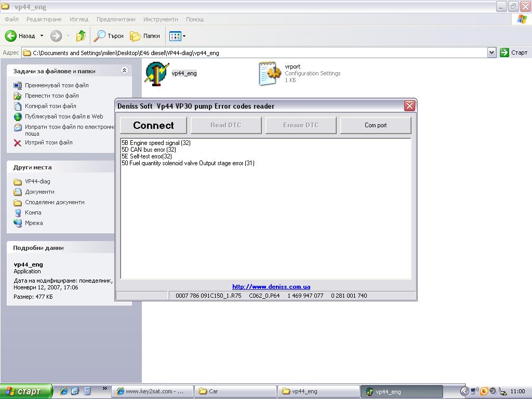Click the globe publish-to-Web icon

click(18, 117)
